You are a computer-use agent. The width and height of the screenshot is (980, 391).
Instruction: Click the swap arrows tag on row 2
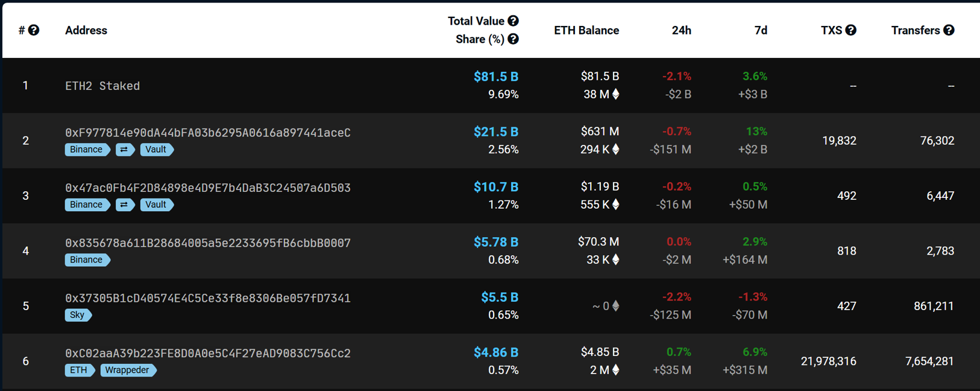(124, 150)
